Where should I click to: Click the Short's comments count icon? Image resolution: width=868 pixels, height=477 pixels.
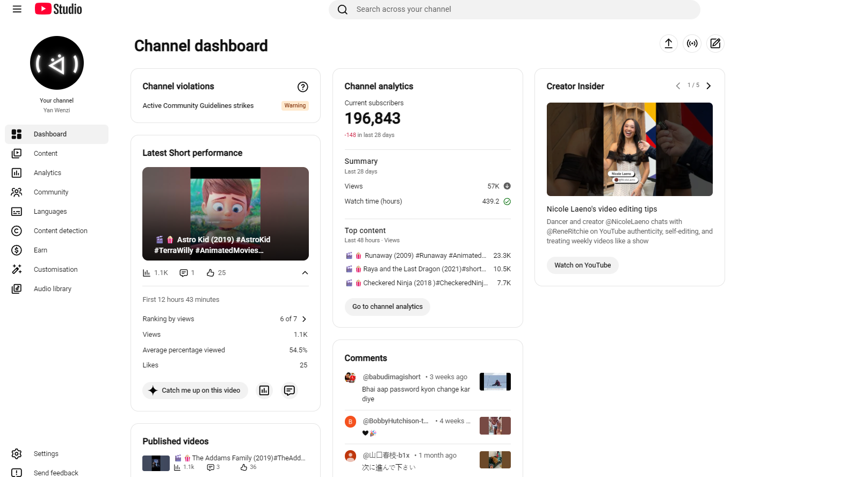point(184,273)
